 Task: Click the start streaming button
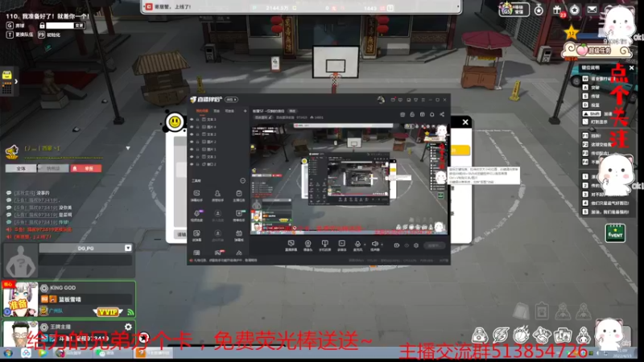tap(435, 245)
